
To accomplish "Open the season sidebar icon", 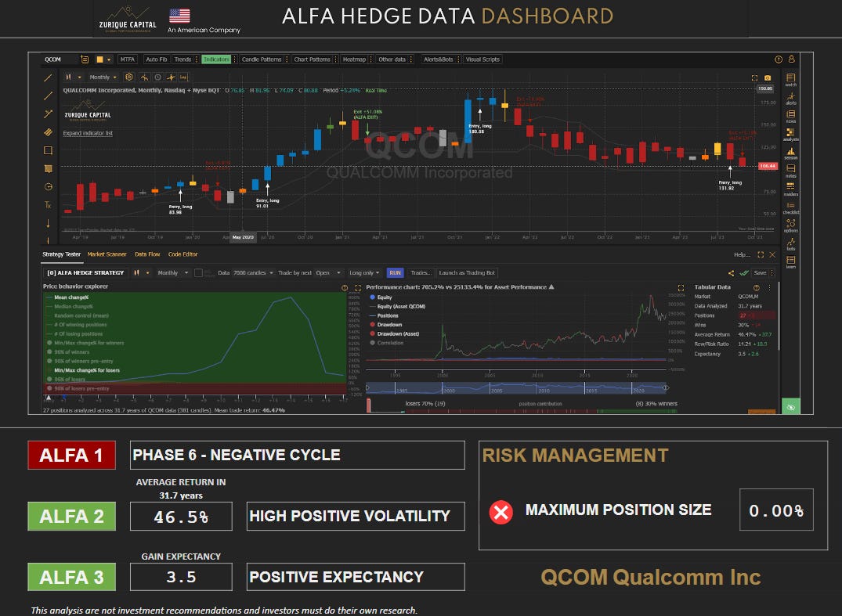I will [x=790, y=153].
